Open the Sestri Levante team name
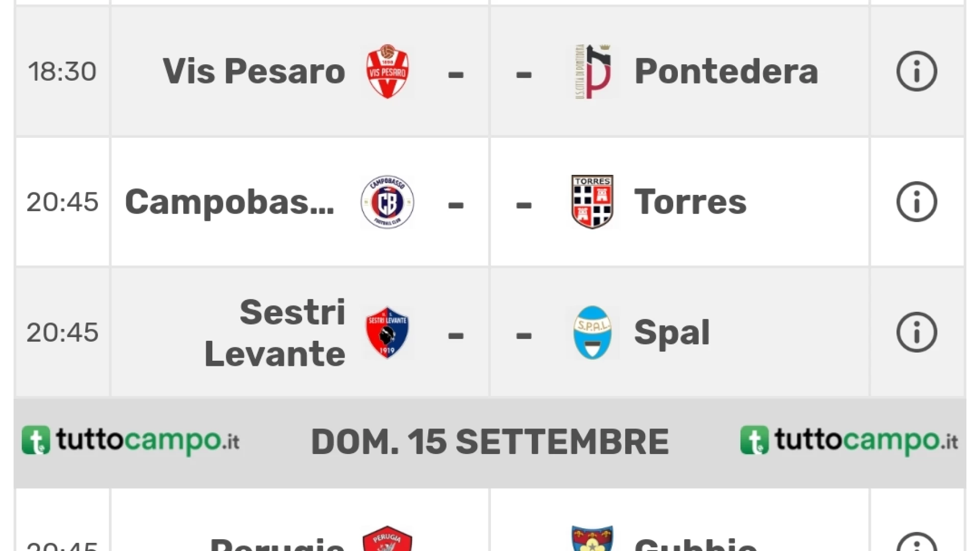Viewport: 980px width, 551px height. [275, 333]
